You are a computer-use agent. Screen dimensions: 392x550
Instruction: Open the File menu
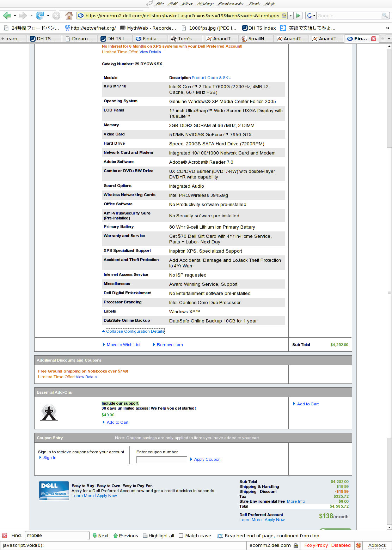(159, 4)
